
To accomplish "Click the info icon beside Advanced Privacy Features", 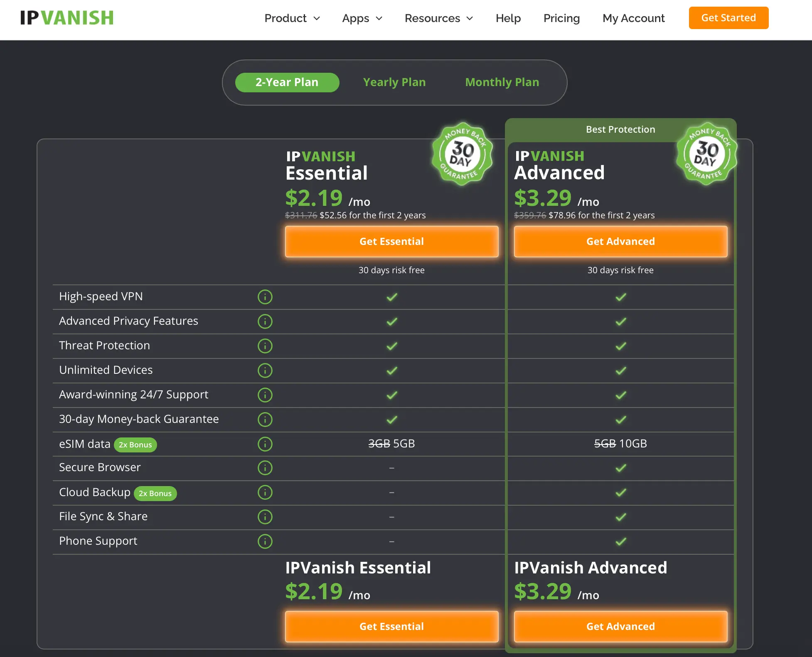I will coord(265,321).
